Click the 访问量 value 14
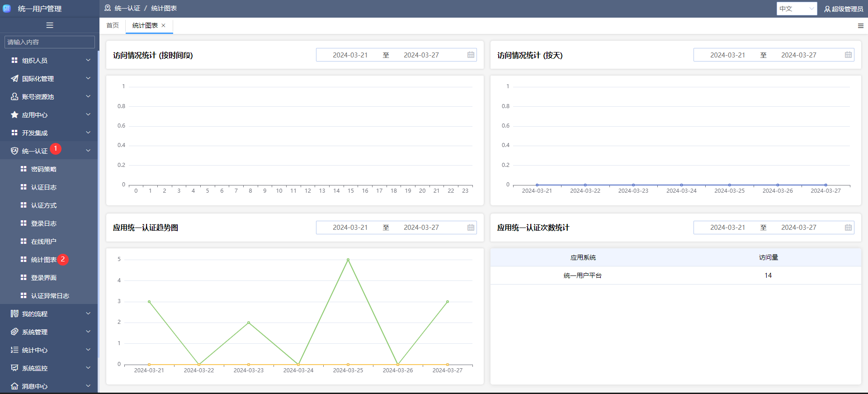 [x=768, y=275]
